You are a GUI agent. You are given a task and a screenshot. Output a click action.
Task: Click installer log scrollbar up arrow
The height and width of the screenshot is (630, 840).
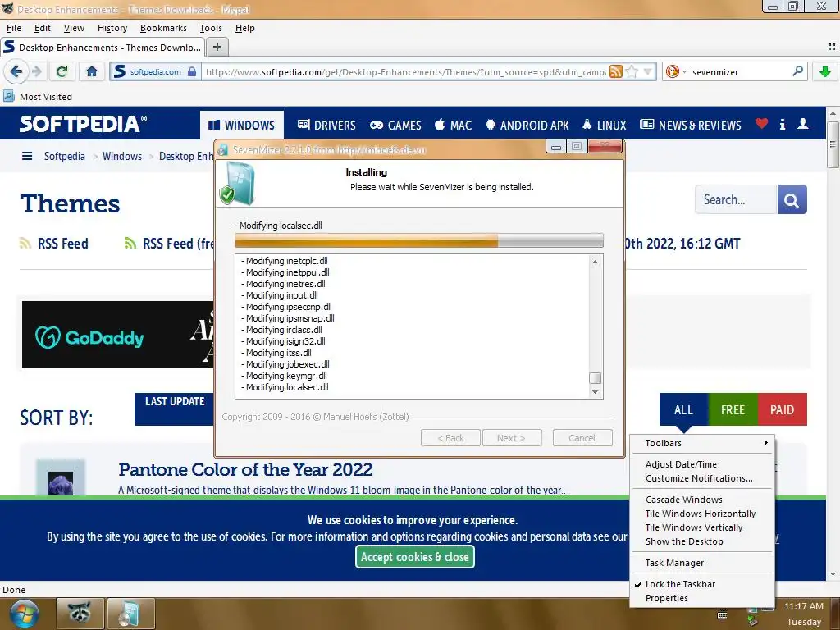pos(595,262)
